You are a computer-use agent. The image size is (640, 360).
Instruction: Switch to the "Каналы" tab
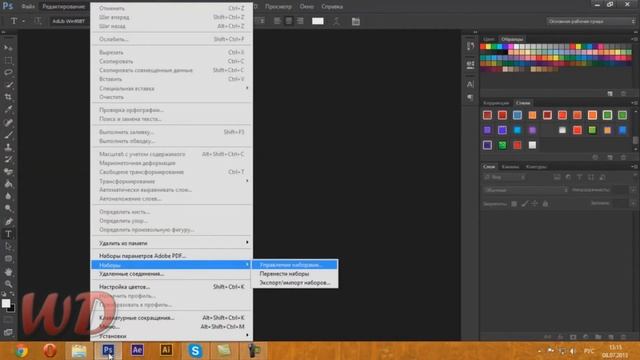(x=510, y=167)
